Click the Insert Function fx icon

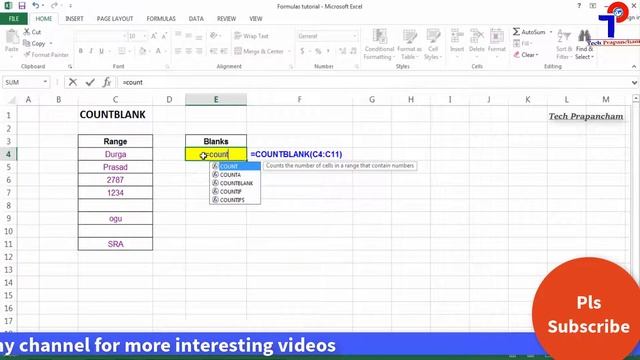pos(107,82)
